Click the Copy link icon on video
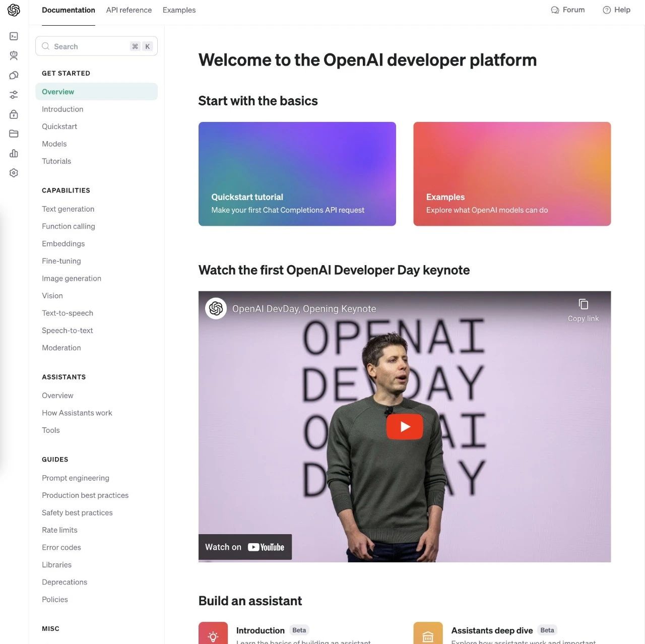645x644 pixels. (584, 304)
